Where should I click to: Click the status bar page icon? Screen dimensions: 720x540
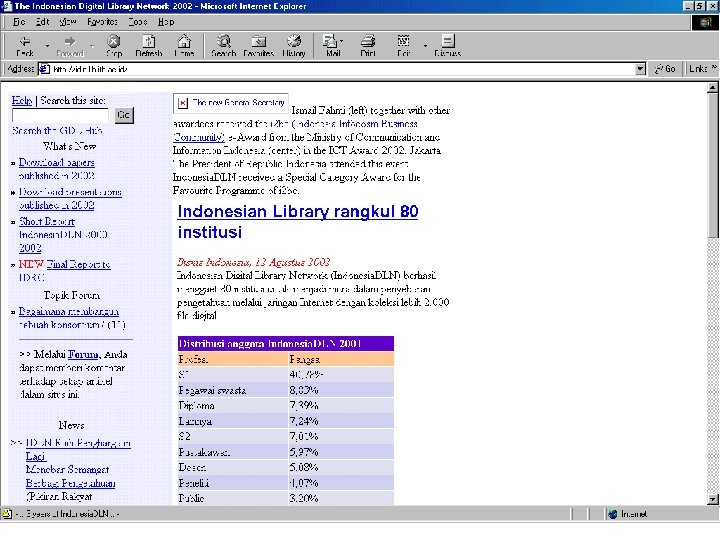click(x=7, y=514)
